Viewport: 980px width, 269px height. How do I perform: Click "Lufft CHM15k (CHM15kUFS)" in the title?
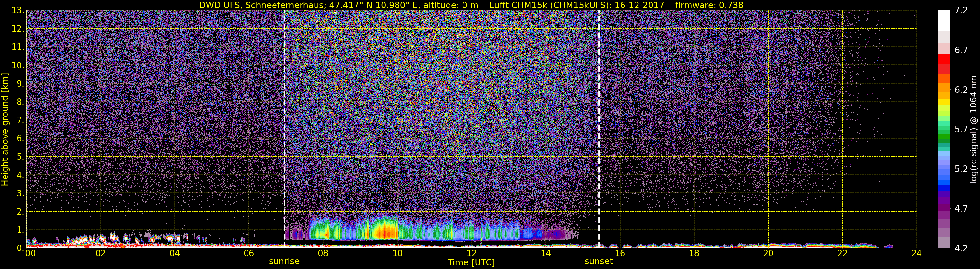coord(550,5)
